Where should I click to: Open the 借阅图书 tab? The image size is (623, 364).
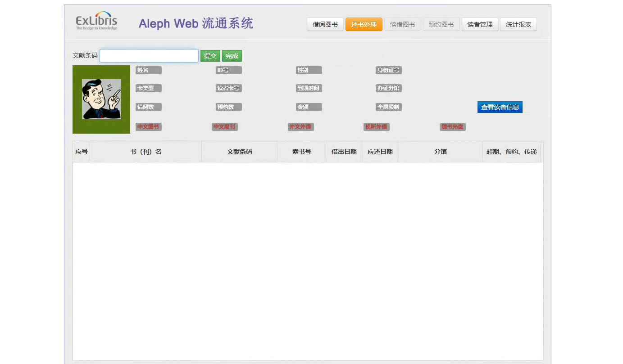[x=325, y=24]
